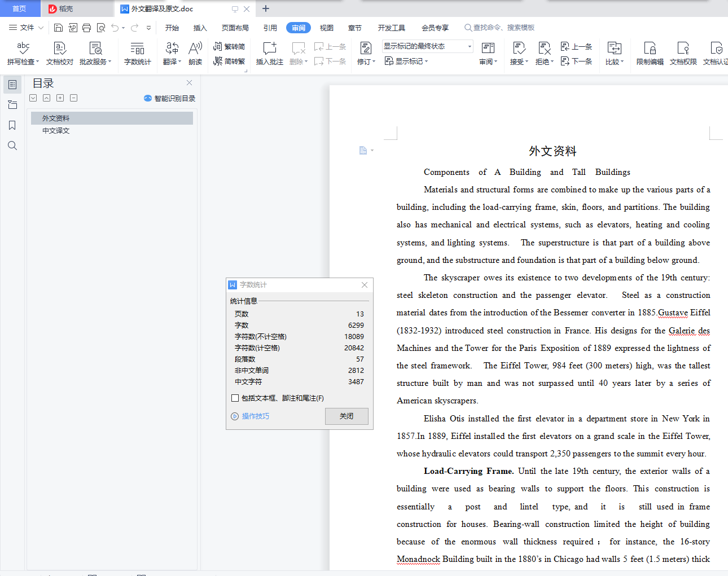728x576 pixels.
Task: Toggle 包括文本框、脚注和尾注 checkbox
Action: click(235, 398)
